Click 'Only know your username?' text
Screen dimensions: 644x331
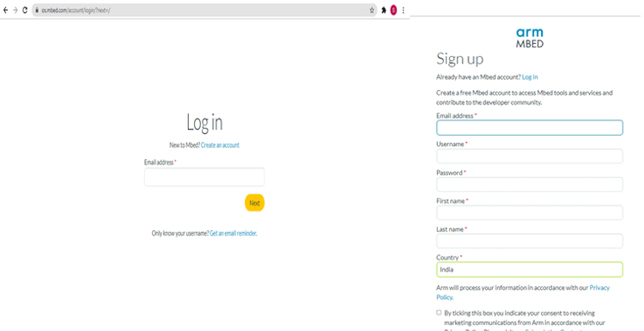[180, 234]
